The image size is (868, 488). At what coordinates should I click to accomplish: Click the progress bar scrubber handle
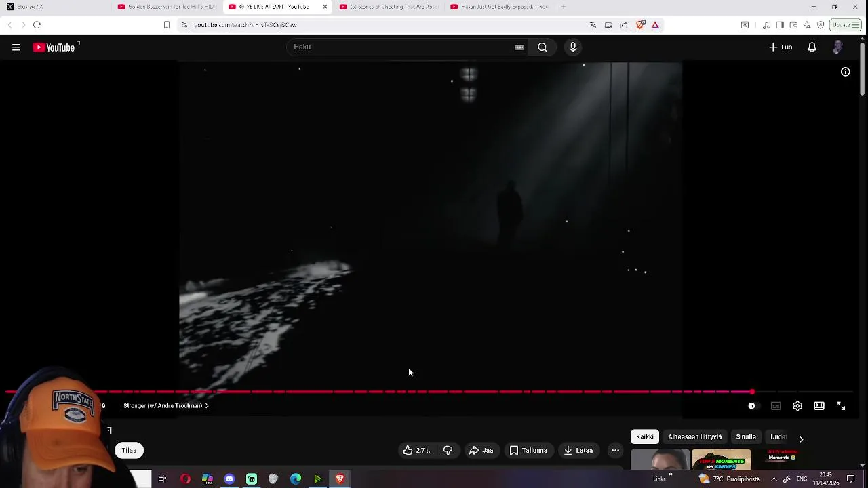752,392
